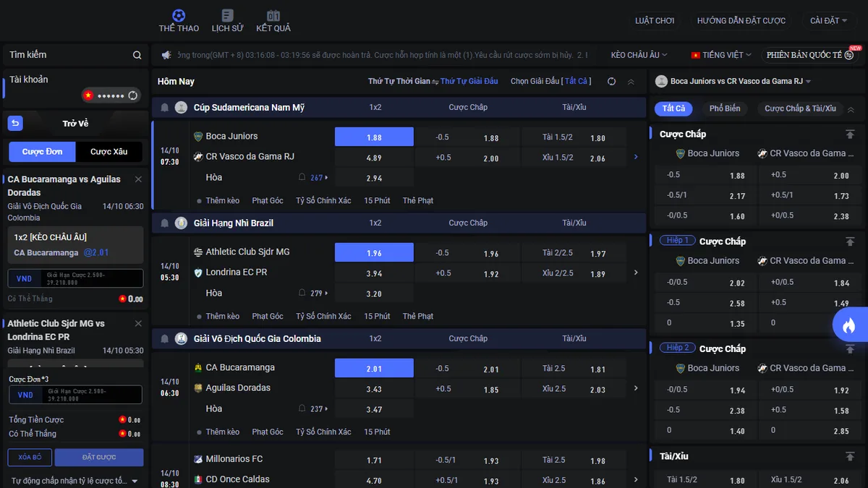Open the Thể Thao sports section

179,20
